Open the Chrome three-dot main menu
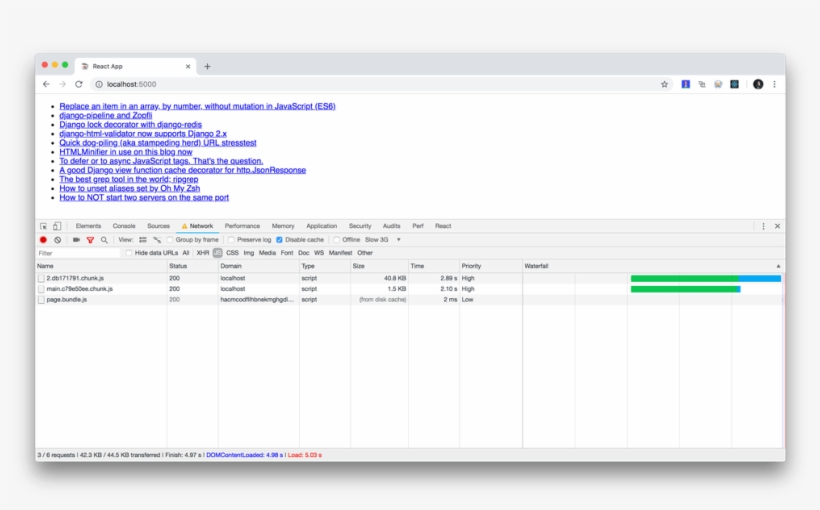The image size is (820, 510). [774, 84]
